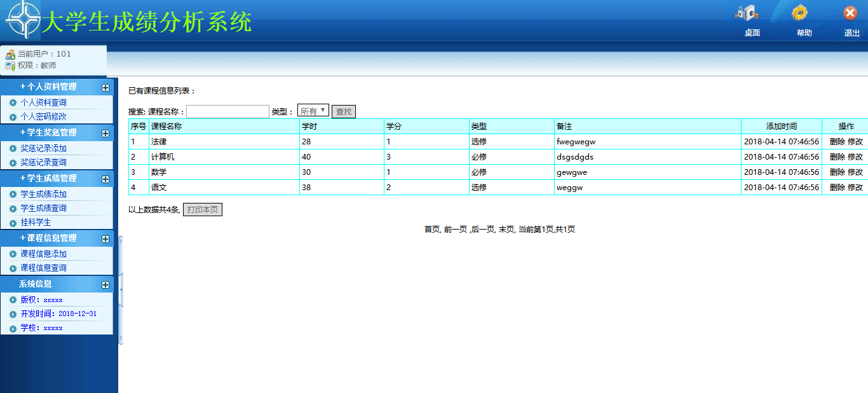The width and height of the screenshot is (868, 393).
Task: Go to 奖惩记录查询 page
Action: tap(43, 162)
